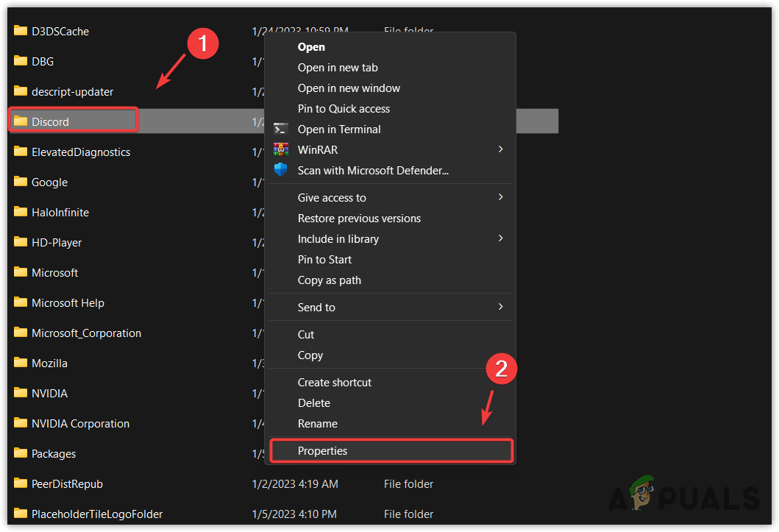
Task: Click the Mozilla folder icon
Action: (20, 363)
